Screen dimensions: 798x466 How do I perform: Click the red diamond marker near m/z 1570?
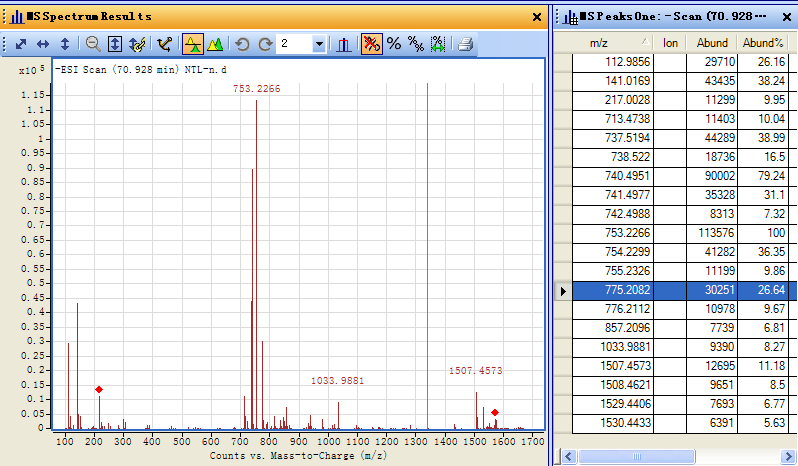pyautogui.click(x=495, y=413)
